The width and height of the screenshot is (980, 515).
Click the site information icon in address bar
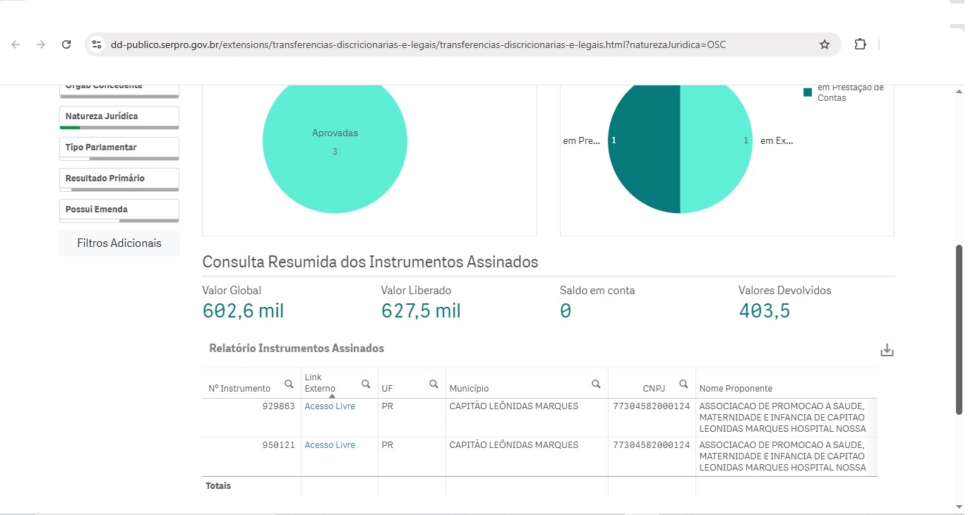[97, 44]
